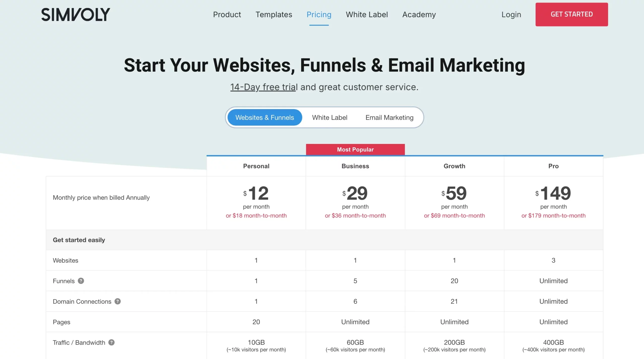Click the Simvoly logo icon

(x=75, y=14)
